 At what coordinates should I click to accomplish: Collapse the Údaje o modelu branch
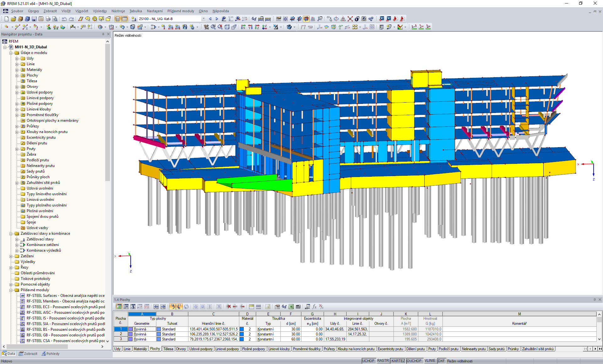tap(11, 52)
